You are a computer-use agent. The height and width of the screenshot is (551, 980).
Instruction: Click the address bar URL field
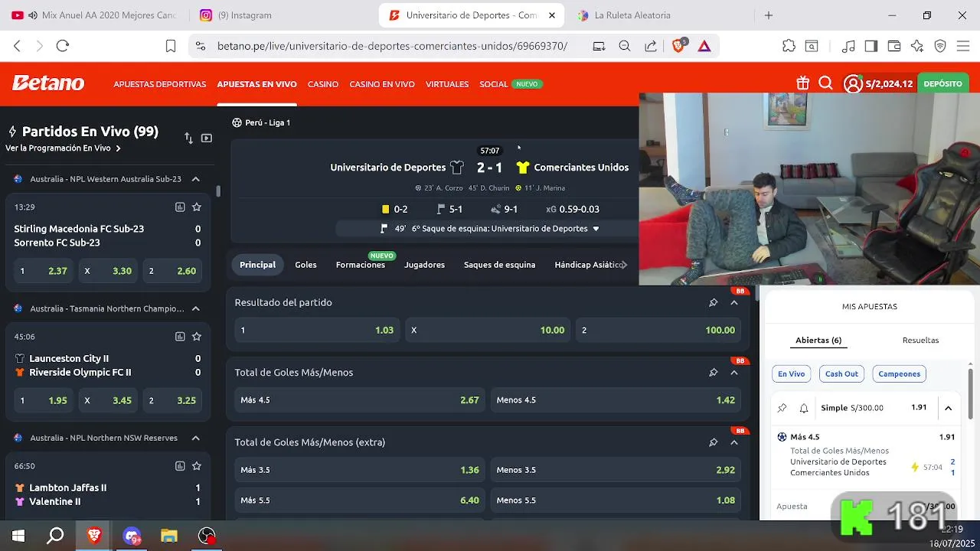pos(392,46)
